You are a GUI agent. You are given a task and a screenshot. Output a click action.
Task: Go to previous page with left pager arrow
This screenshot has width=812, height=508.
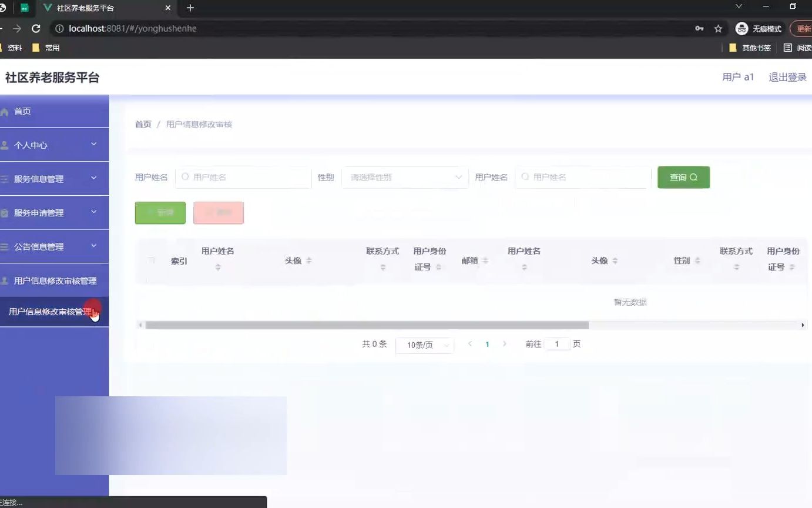click(x=470, y=344)
